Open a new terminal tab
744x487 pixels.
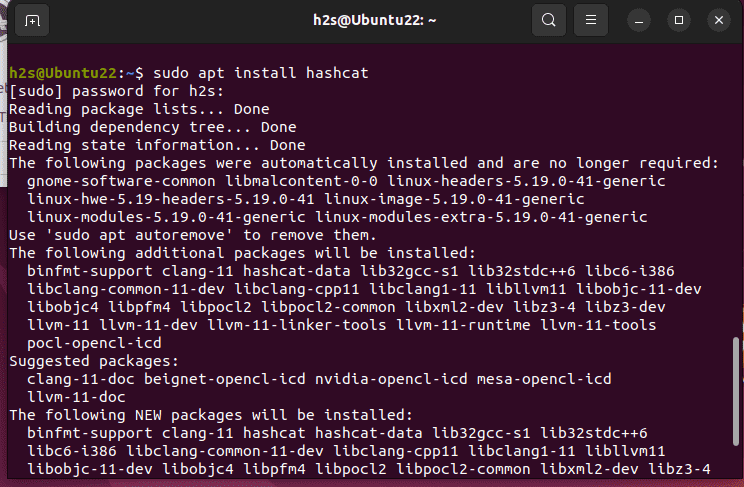[x=32, y=20]
